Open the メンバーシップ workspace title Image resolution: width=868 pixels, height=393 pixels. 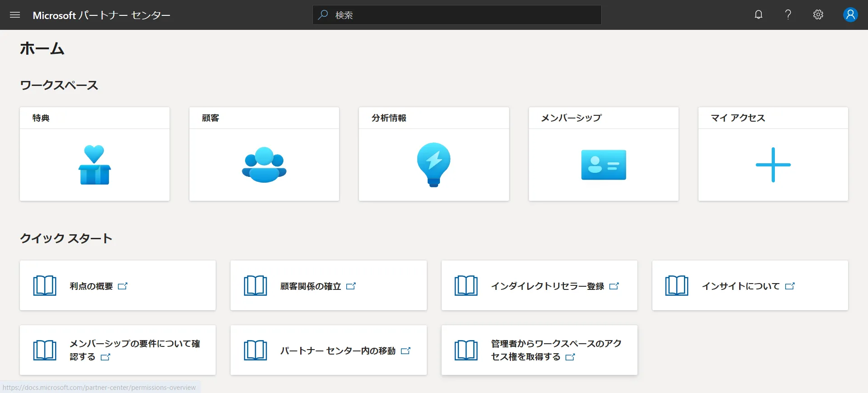click(571, 118)
